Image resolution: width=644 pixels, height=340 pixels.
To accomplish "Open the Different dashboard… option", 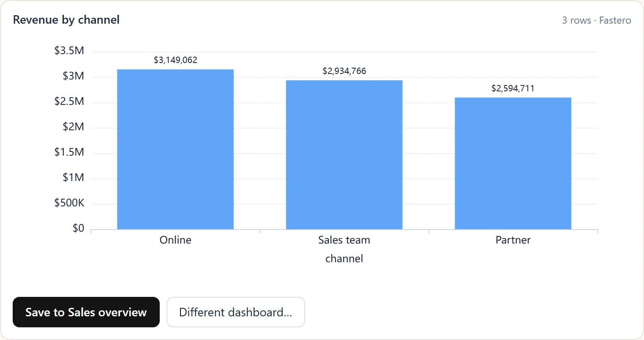I will click(236, 312).
